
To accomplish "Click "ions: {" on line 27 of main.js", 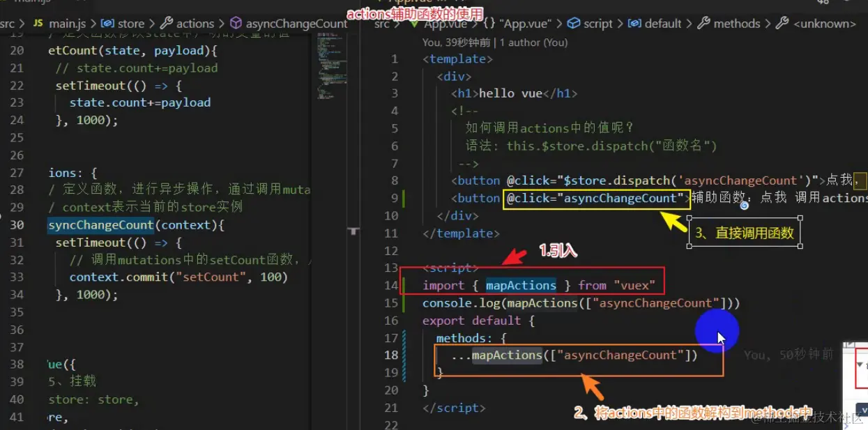I will pos(73,173).
